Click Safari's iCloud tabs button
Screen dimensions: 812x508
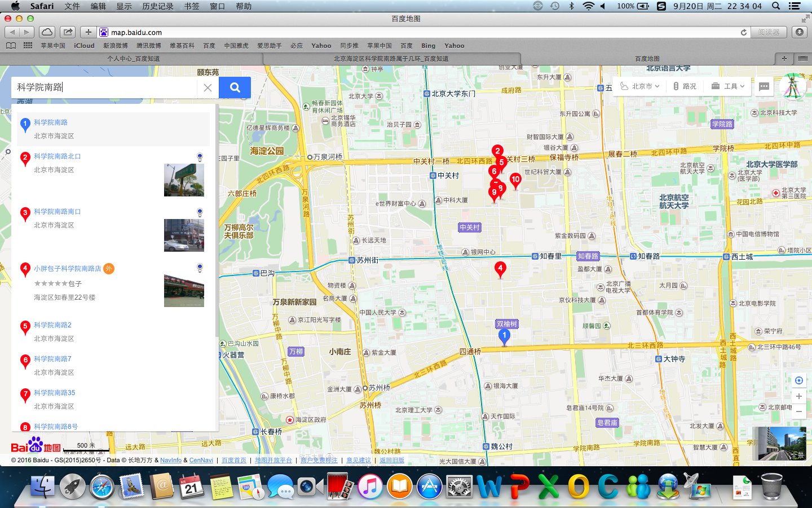[47, 32]
